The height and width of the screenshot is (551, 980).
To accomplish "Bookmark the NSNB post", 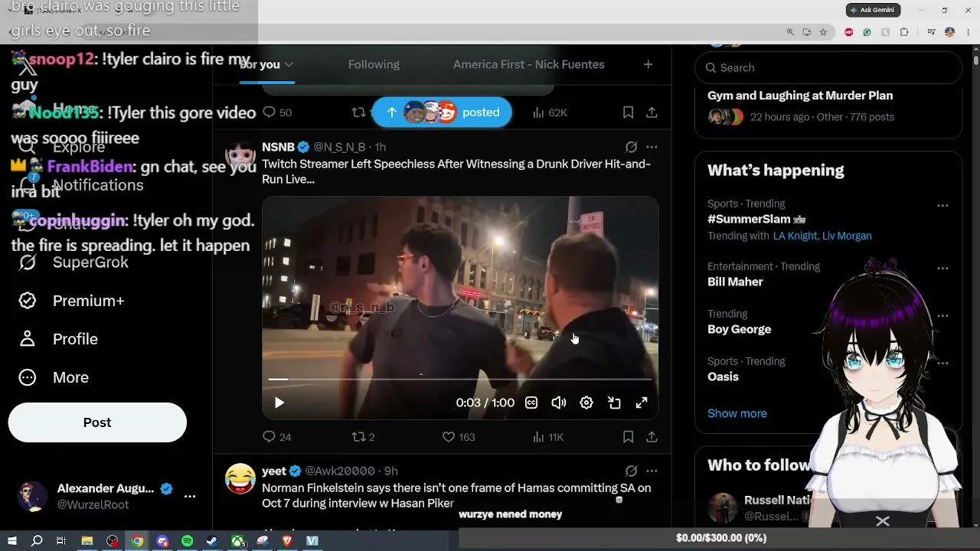I will tap(628, 437).
